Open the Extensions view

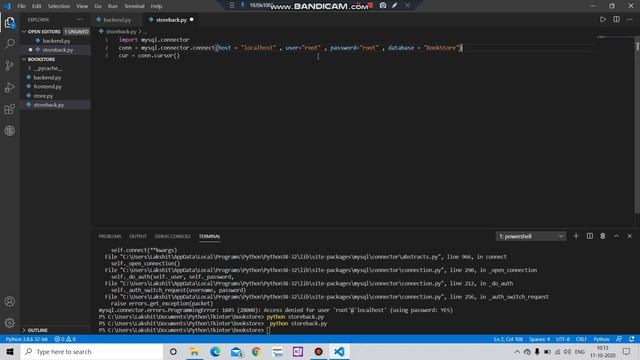click(x=10, y=109)
